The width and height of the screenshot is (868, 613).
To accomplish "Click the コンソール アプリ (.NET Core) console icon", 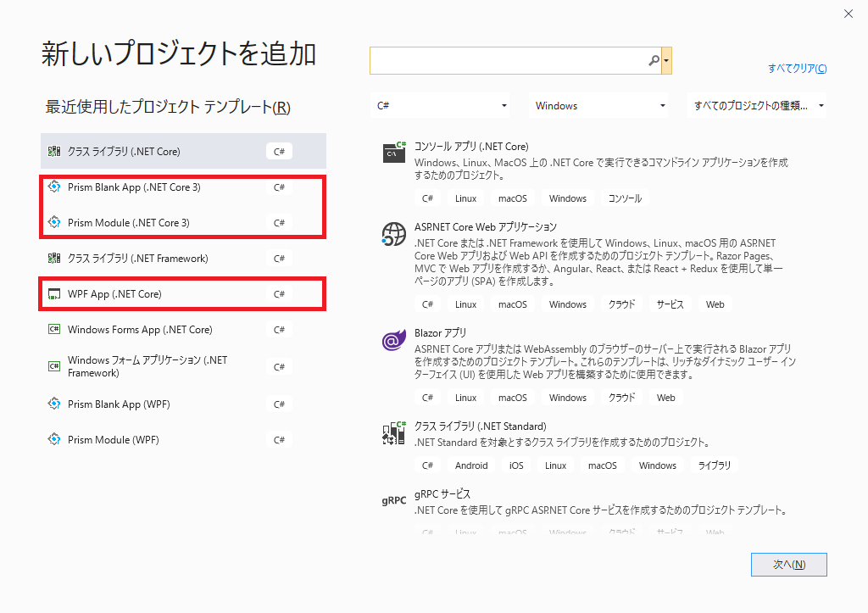I will click(x=394, y=152).
